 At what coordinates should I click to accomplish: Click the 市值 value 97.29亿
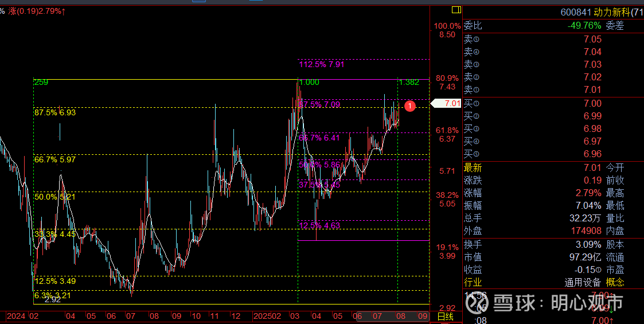586,257
